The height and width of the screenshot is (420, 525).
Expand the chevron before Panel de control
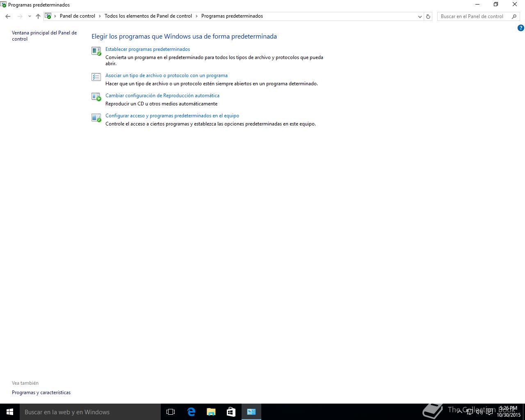(x=55, y=16)
